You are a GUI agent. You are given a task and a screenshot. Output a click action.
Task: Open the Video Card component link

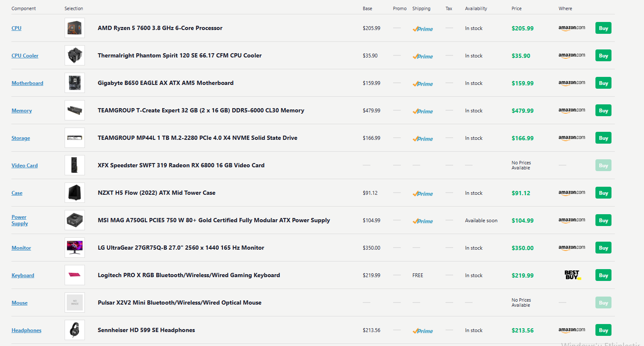[24, 166]
